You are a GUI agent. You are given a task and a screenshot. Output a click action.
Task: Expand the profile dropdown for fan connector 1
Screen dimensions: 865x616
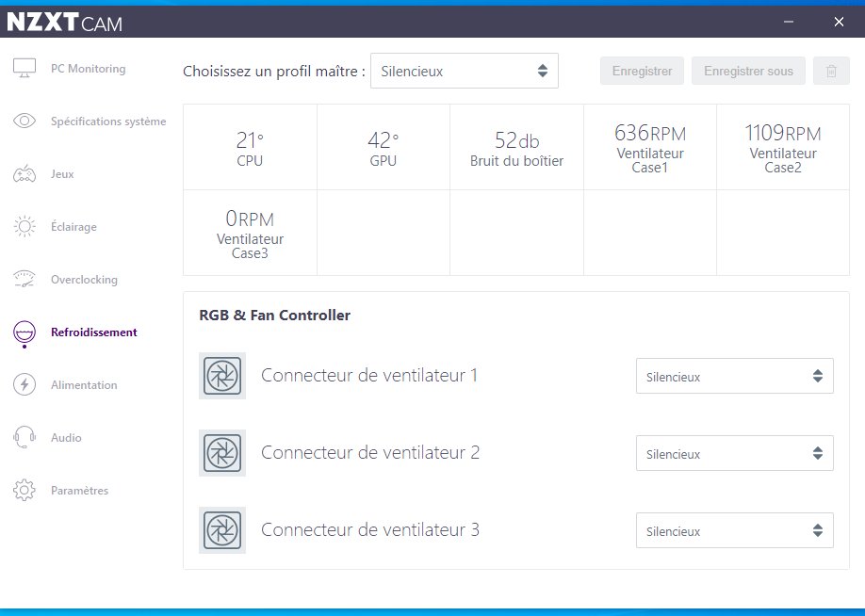pos(734,377)
